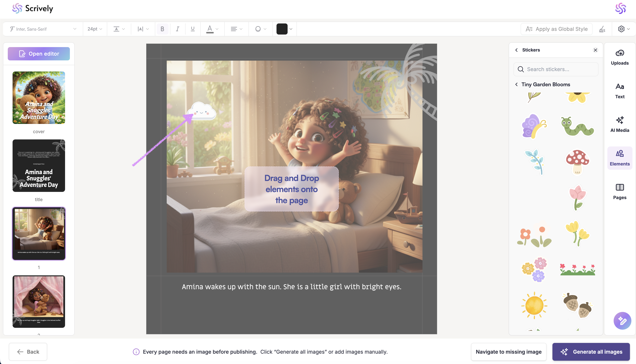
Task: Click Generate all images button
Action: pyautogui.click(x=591, y=351)
